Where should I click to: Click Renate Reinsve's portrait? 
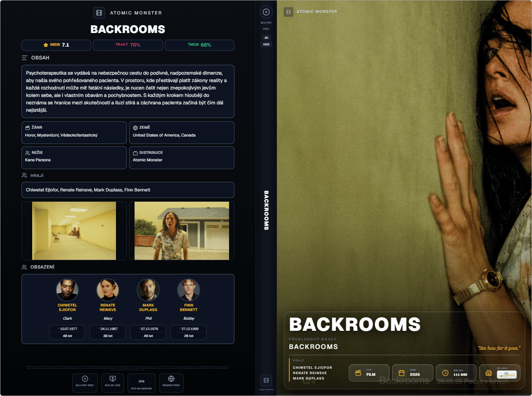click(108, 290)
